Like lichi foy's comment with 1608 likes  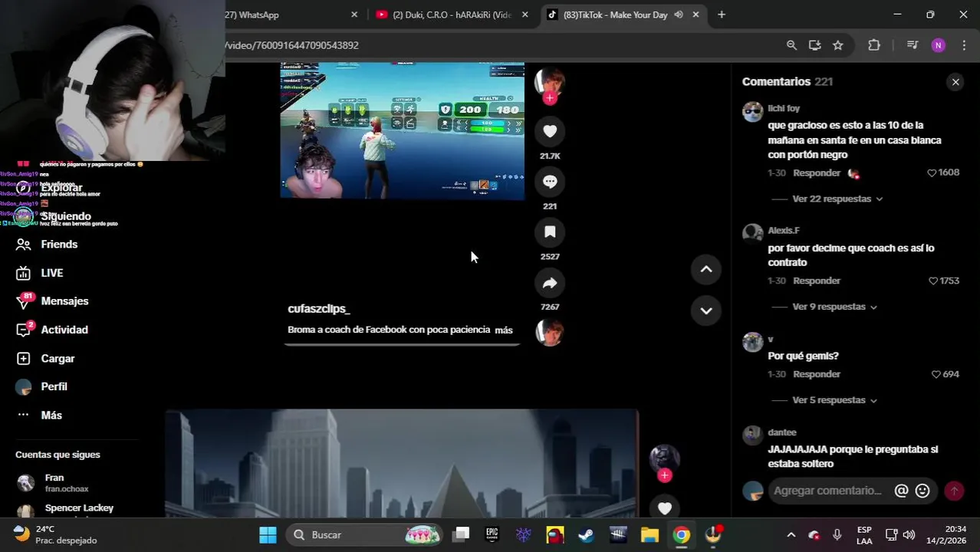coord(932,173)
